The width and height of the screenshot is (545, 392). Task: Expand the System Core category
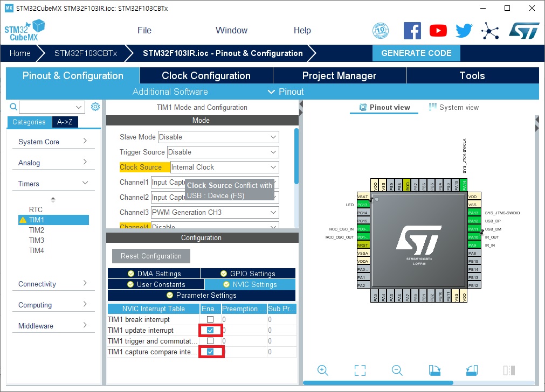(x=53, y=141)
